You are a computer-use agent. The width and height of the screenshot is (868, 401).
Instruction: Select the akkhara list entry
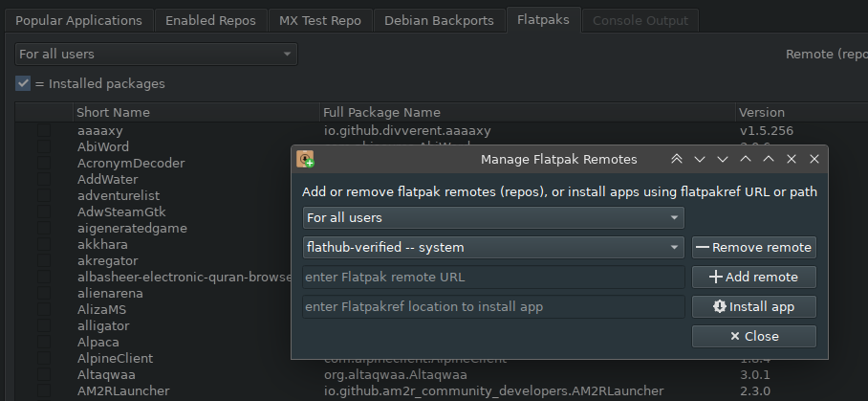pyautogui.click(x=102, y=245)
